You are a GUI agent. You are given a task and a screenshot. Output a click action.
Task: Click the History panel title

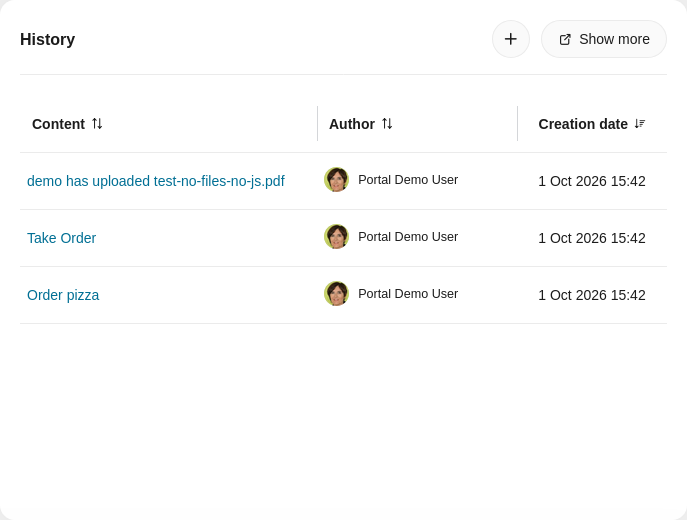[47, 39]
